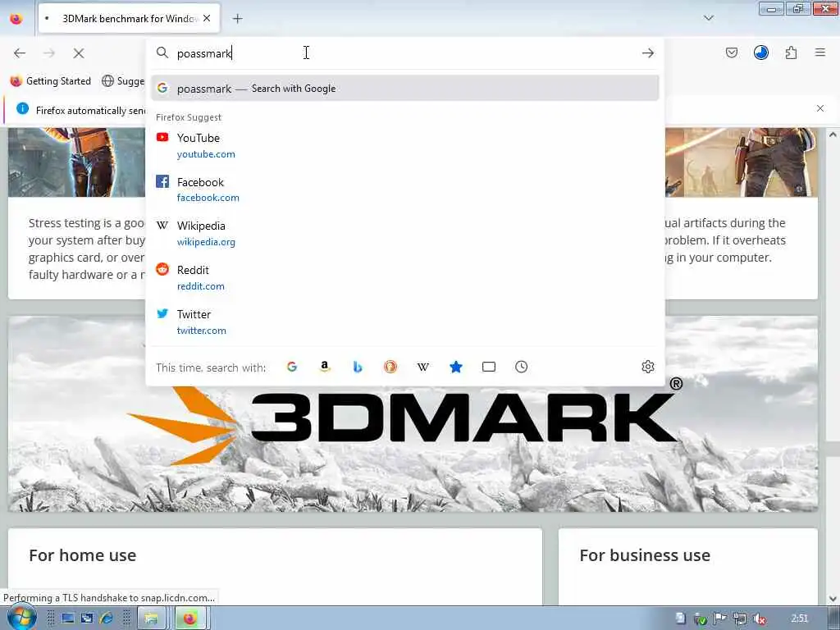Search this time with DuckDuckGo icon
Screen dimensions: 840x630
point(390,367)
